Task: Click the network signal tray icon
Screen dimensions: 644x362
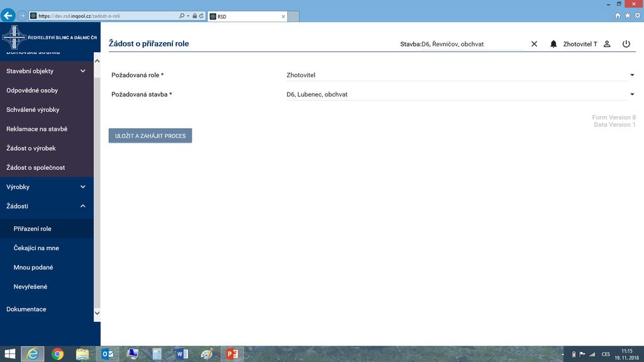Action: coord(592,354)
